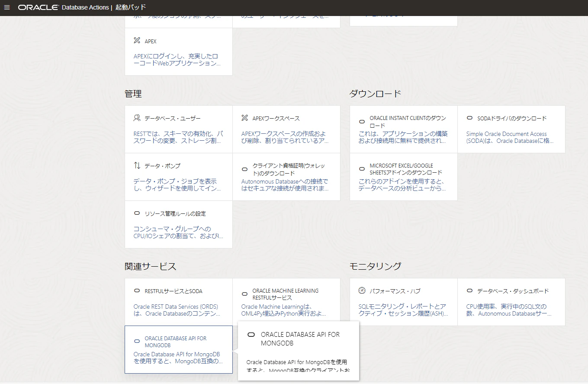This screenshot has height=384, width=588.
Task: Click the 管理 section heading
Action: tap(133, 94)
